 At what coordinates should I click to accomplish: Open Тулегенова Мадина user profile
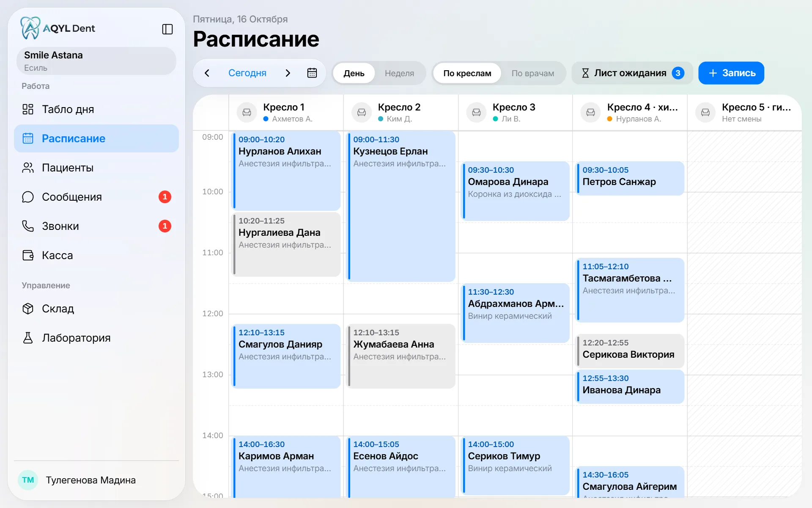tap(96, 480)
